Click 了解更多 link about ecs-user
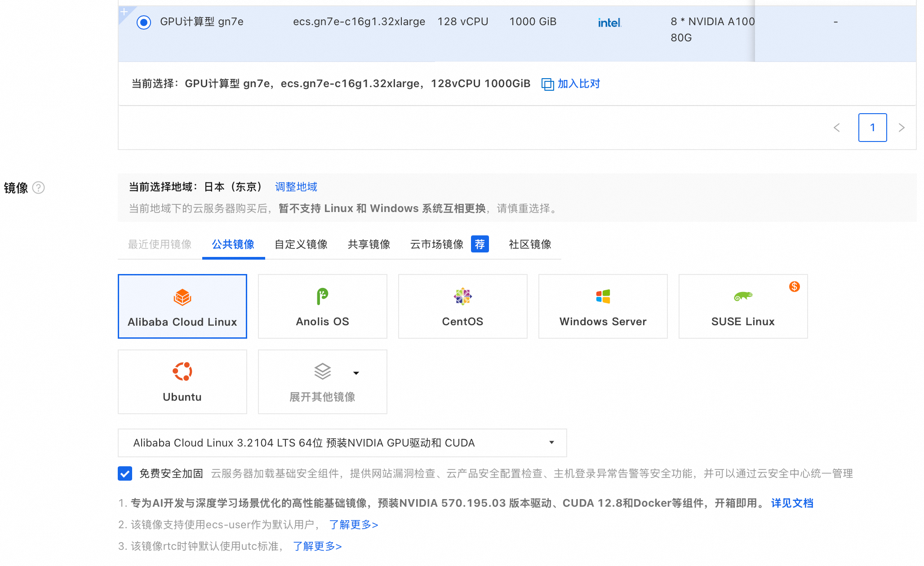This screenshot has width=924, height=566. click(x=354, y=525)
